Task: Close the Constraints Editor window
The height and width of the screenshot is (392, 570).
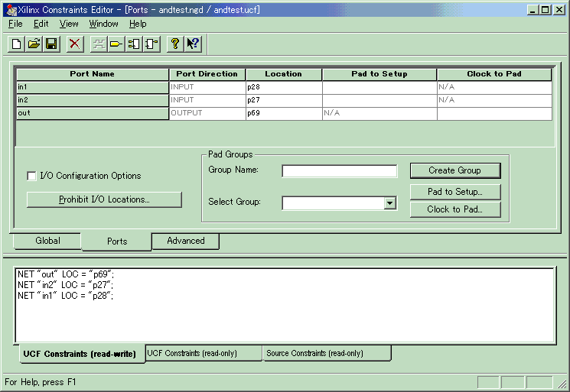Action: coord(559,10)
